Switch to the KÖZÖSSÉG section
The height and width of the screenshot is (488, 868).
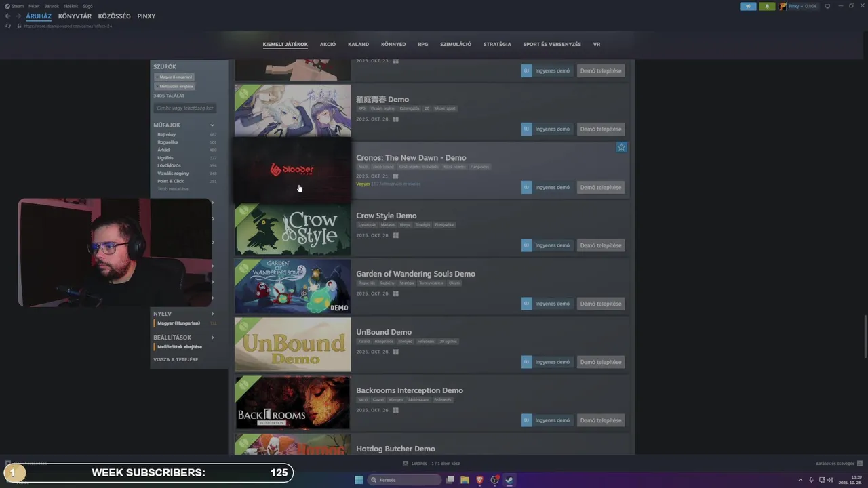114,16
